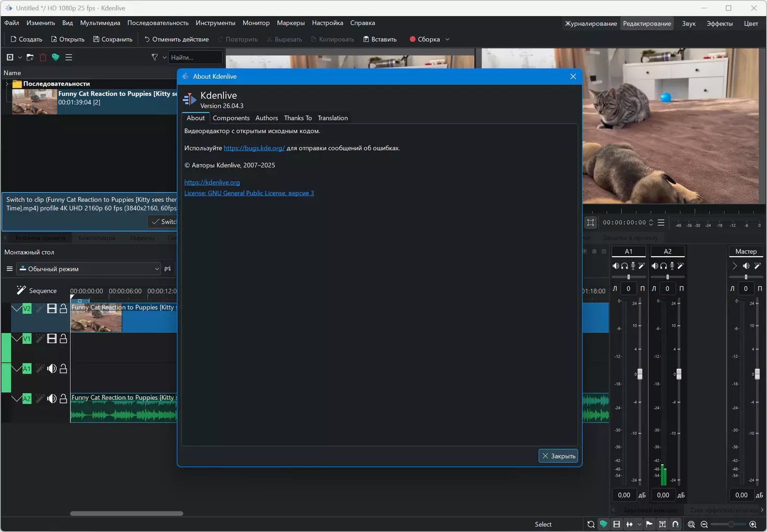The height and width of the screenshot is (532, 767).
Task: Mute channel A1 in the audio mixer
Action: [x=616, y=266]
